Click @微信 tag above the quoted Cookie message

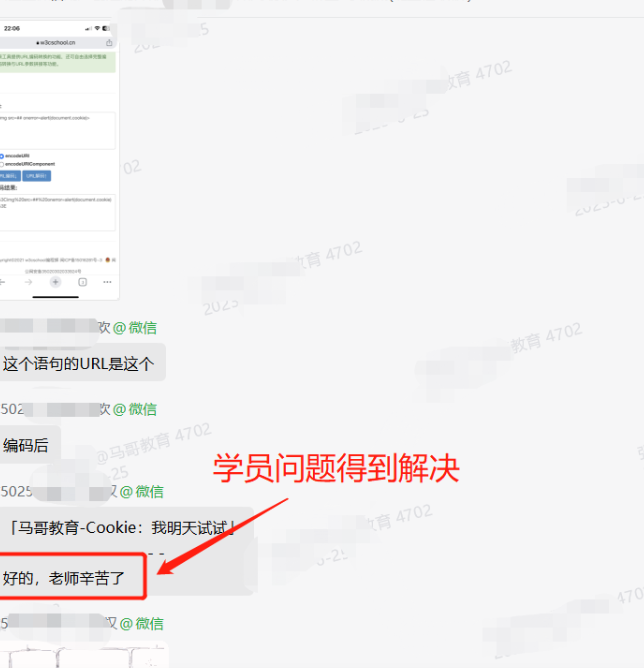click(x=141, y=492)
